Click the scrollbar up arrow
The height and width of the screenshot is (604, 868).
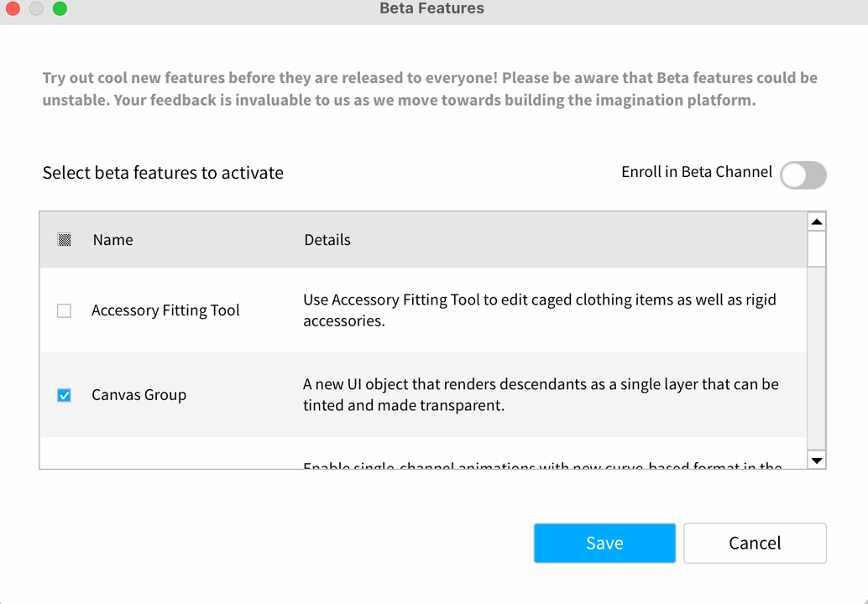[x=815, y=220]
